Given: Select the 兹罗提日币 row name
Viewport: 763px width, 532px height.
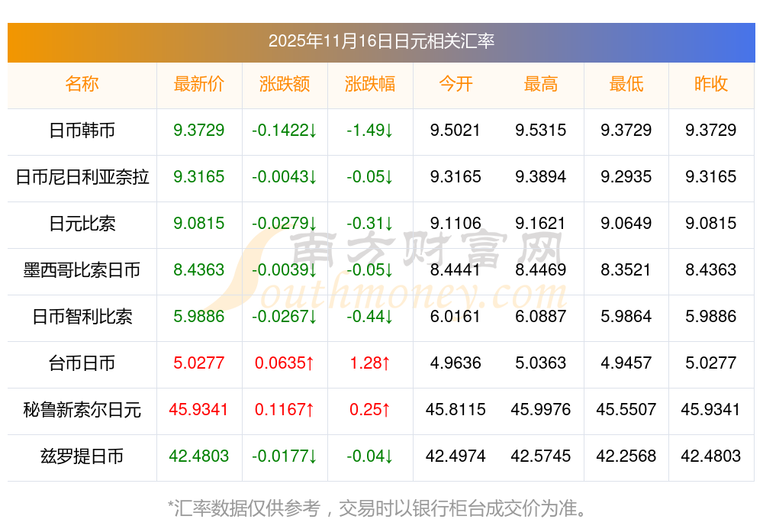Looking at the screenshot, I should (82, 456).
